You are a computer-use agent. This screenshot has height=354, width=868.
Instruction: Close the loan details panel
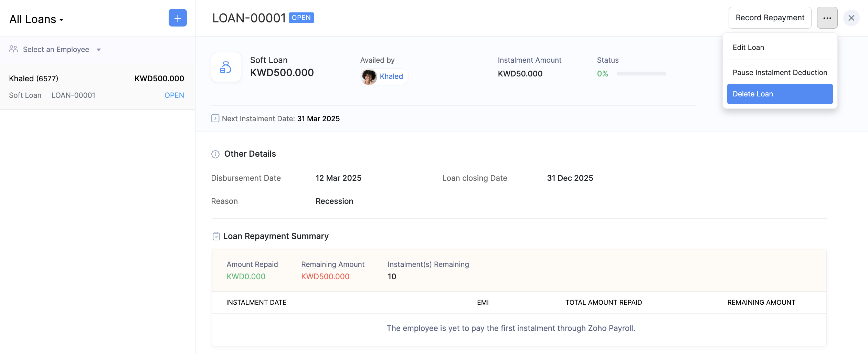point(851,18)
